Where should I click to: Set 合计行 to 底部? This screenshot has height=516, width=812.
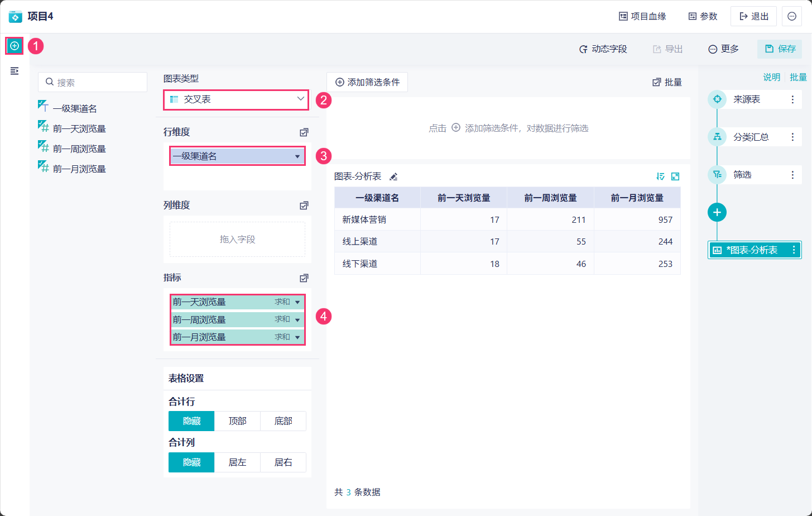[x=283, y=421]
